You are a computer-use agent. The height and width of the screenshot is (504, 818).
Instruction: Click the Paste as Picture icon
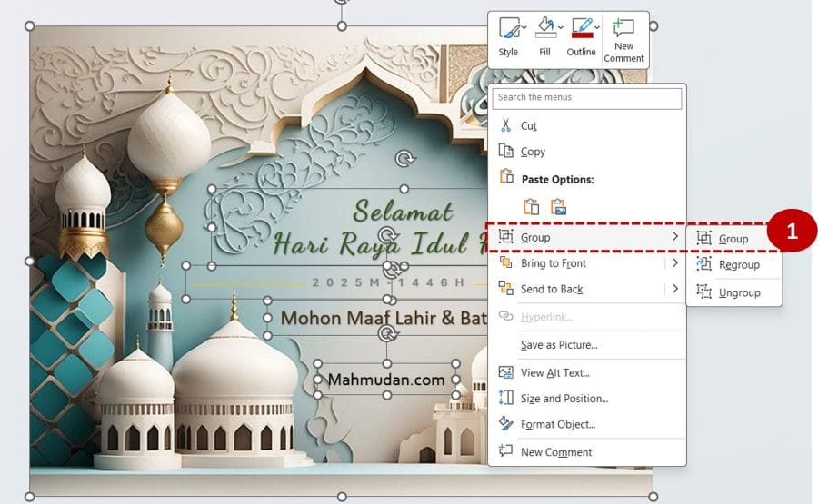[x=558, y=207]
